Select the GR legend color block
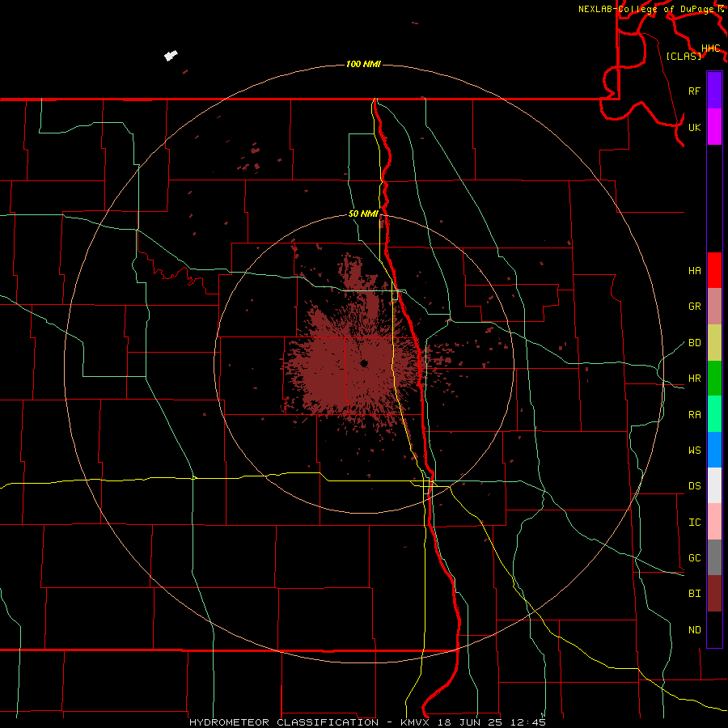Image resolution: width=728 pixels, height=728 pixels. (x=714, y=306)
